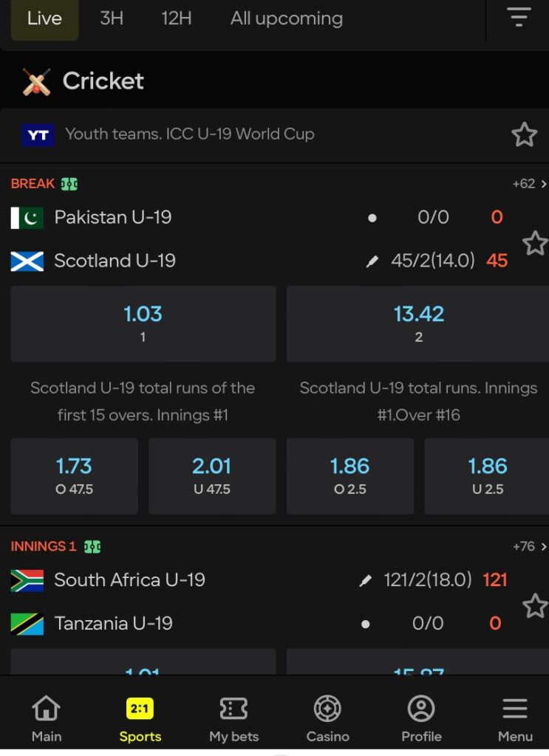This screenshot has width=549, height=756.
Task: Pick Under 47.5 at odds 2.01
Action: click(212, 475)
